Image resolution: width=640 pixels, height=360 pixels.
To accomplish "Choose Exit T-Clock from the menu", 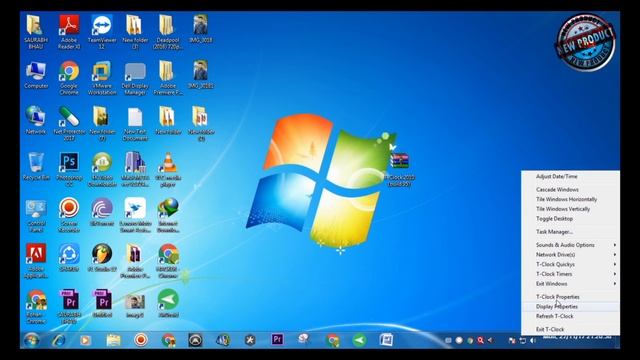I will pos(571,329).
